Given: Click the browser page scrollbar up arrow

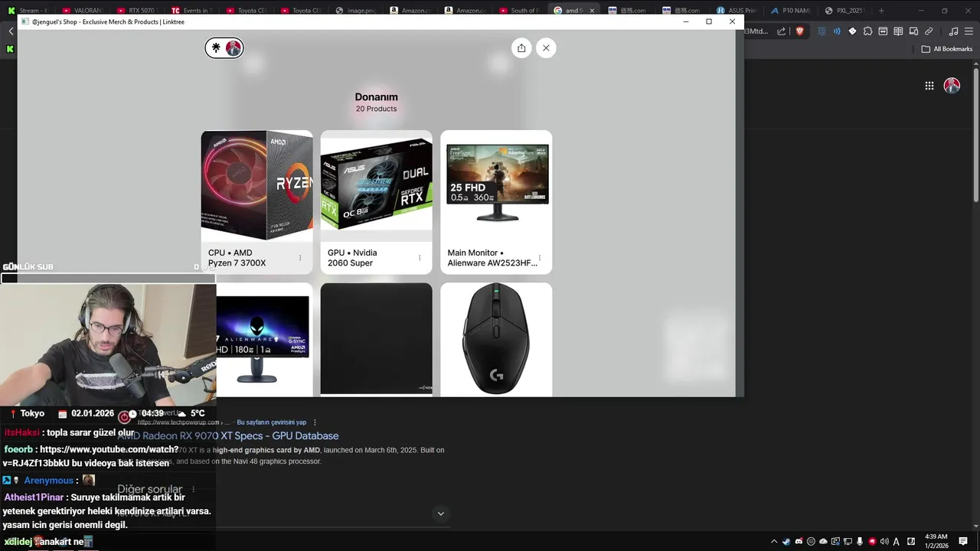Looking at the screenshot, I should [975, 65].
